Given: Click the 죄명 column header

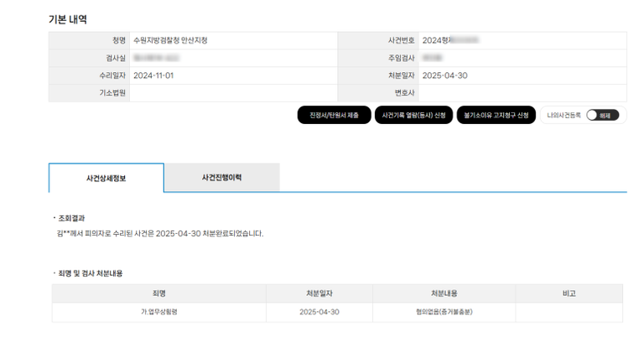Looking at the screenshot, I should tap(158, 293).
